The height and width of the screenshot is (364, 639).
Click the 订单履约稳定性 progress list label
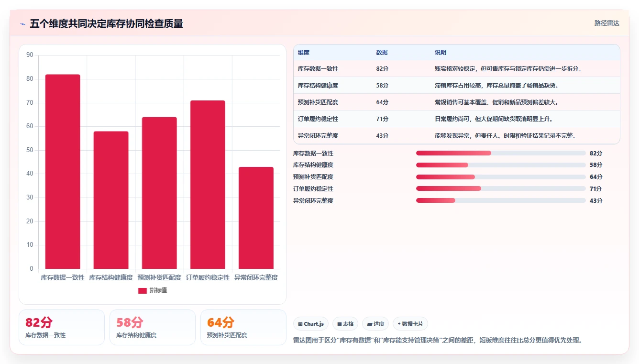tap(313, 189)
